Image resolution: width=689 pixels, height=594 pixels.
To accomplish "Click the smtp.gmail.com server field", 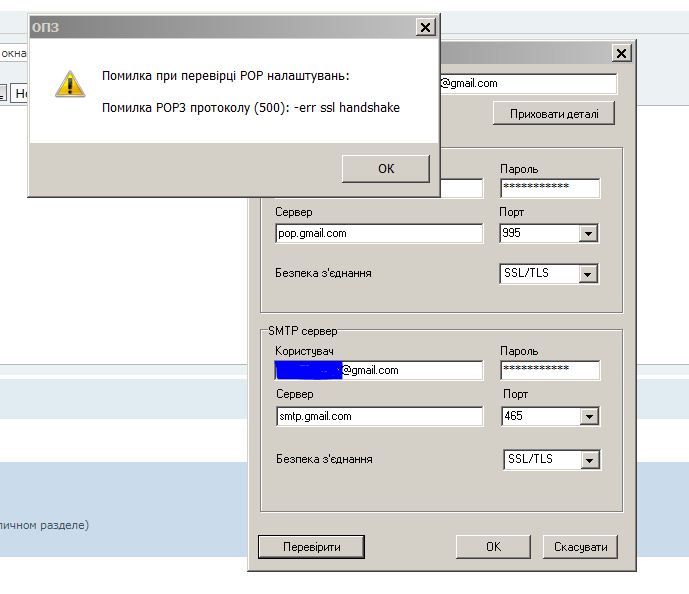I will pos(379,416).
